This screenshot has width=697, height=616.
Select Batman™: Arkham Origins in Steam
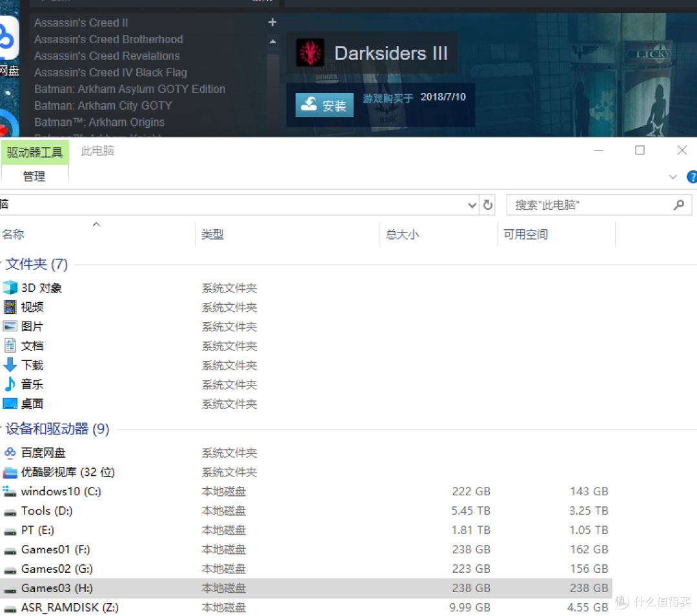pos(99,122)
